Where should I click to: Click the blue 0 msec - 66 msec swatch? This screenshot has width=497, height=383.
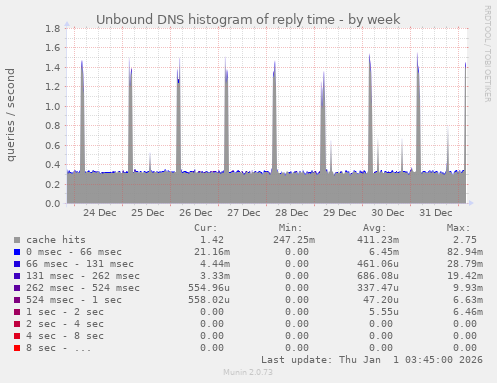pyautogui.click(x=17, y=252)
